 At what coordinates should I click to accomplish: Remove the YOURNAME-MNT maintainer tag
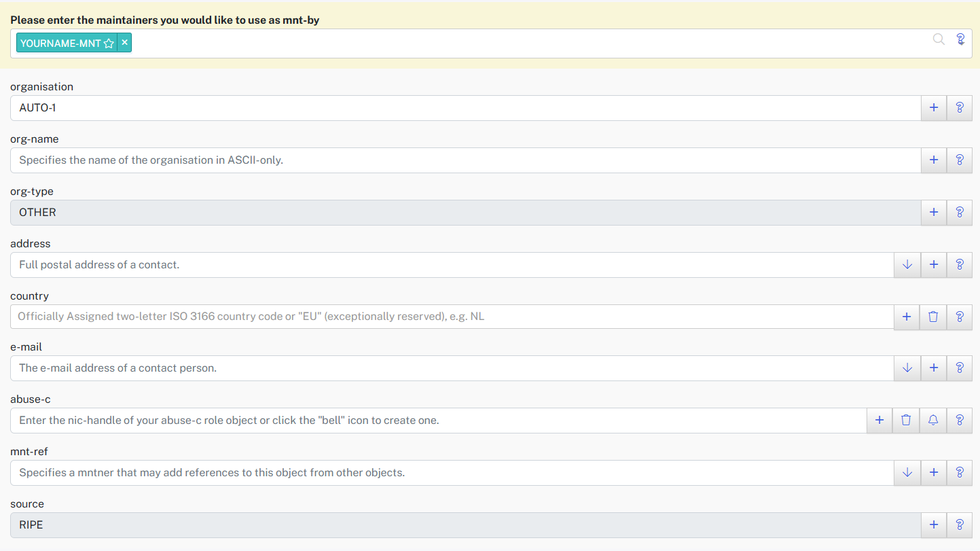(x=124, y=43)
